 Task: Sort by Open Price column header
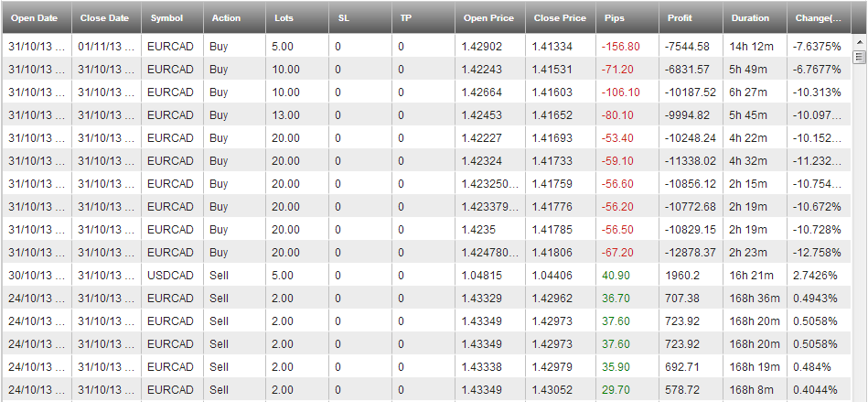click(490, 17)
